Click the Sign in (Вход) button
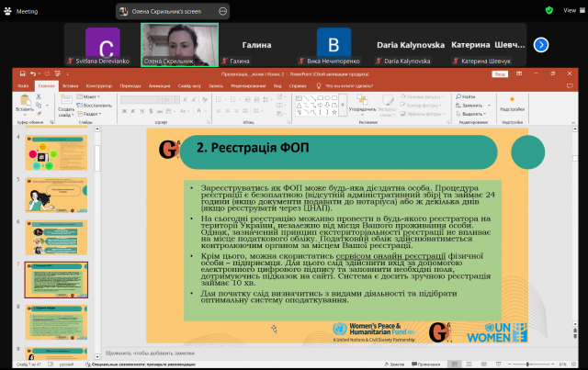 [502, 73]
